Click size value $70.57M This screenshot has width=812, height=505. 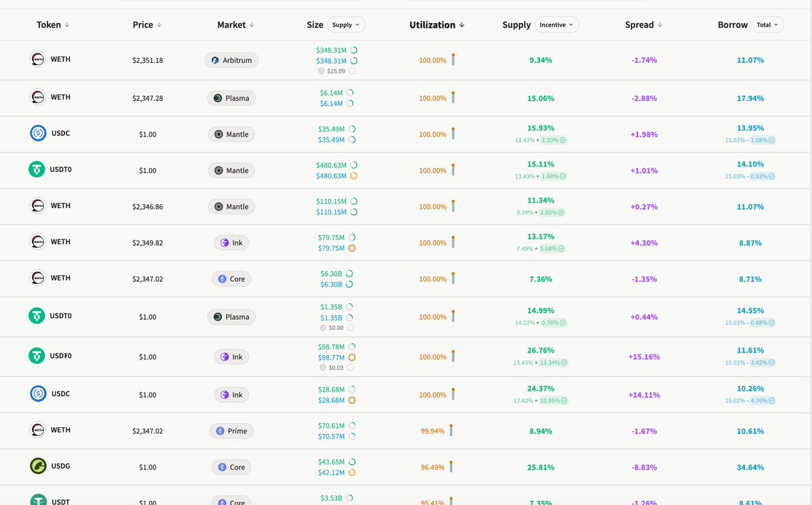(x=332, y=436)
